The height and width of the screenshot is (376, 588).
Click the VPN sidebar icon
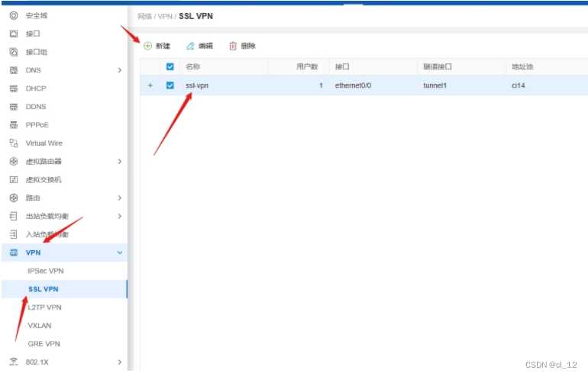(x=14, y=252)
